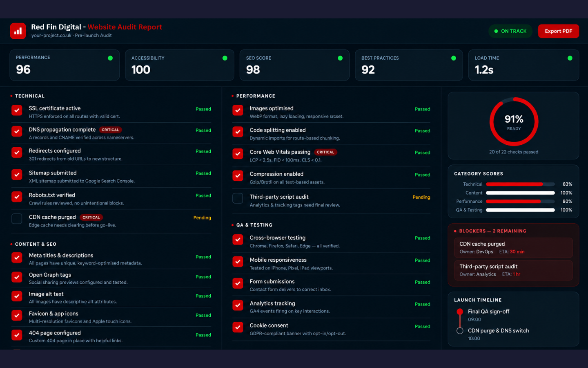Screen dimensions: 588x368
Task: Click the Website Audit Report title
Action: pyautogui.click(x=125, y=27)
